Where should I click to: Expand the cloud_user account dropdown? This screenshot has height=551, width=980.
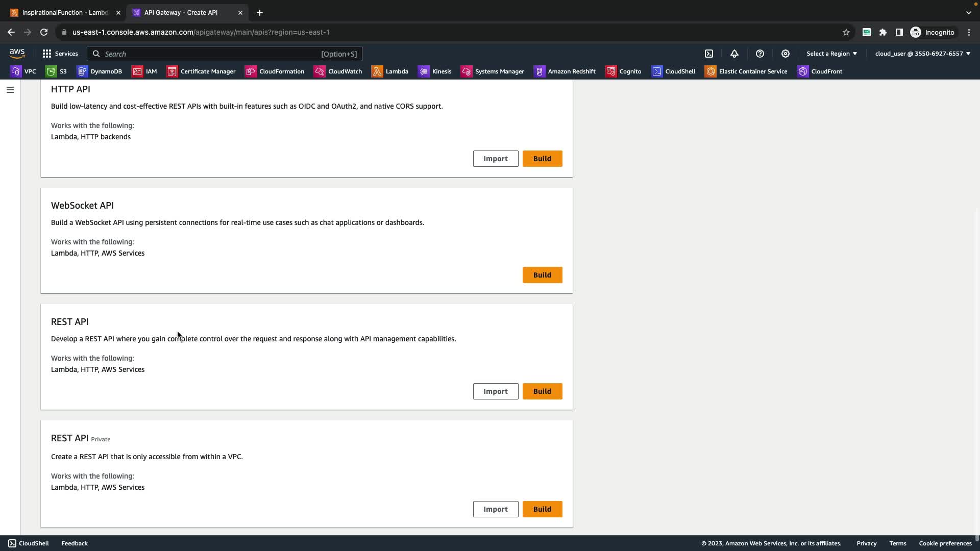coord(922,54)
